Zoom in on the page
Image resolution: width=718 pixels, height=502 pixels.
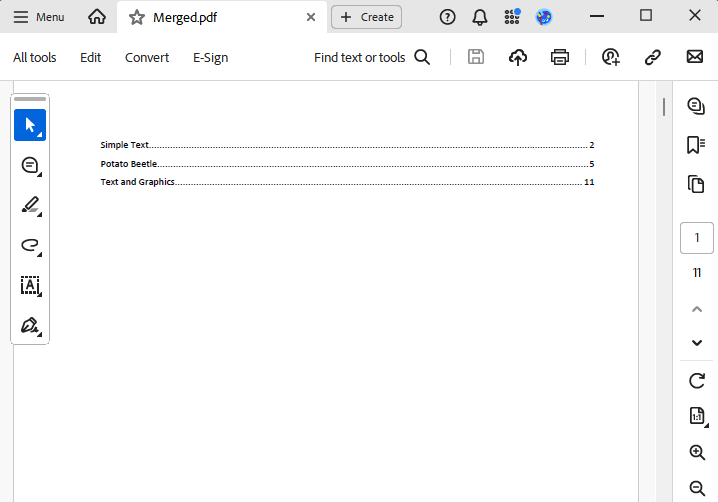tap(697, 452)
